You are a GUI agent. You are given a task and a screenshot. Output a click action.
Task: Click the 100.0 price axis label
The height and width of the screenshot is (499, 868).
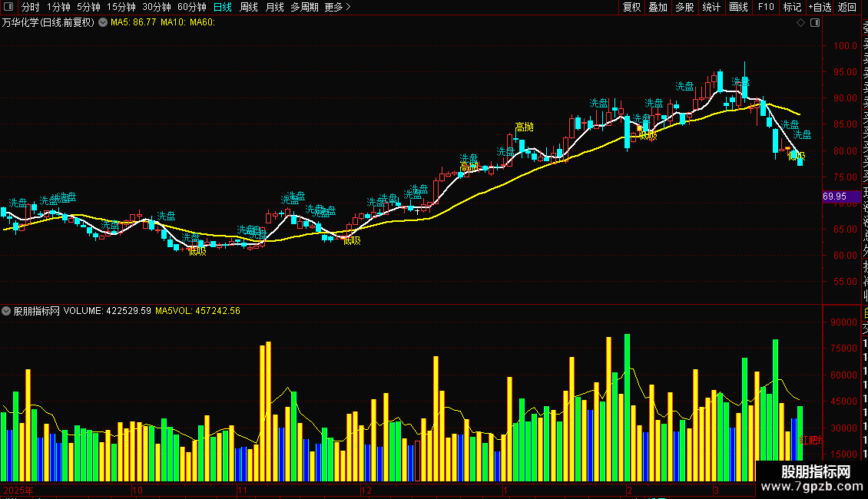[x=845, y=46]
